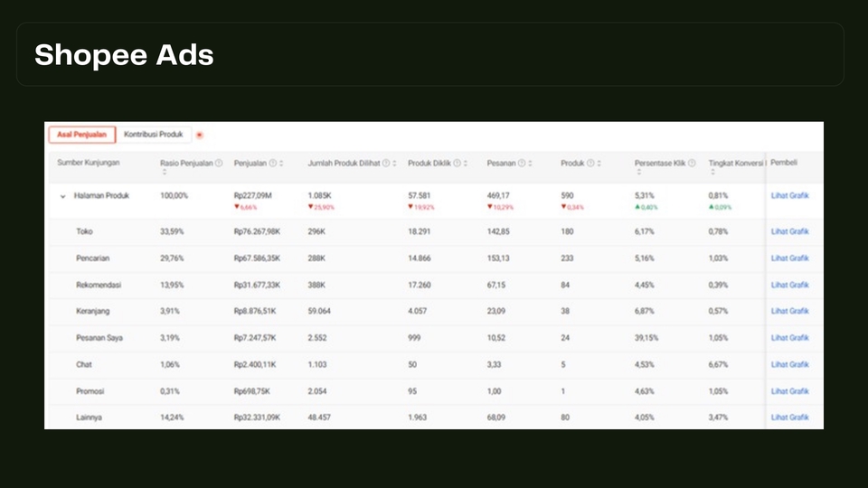Select the Rekomendasi row label

coord(99,285)
